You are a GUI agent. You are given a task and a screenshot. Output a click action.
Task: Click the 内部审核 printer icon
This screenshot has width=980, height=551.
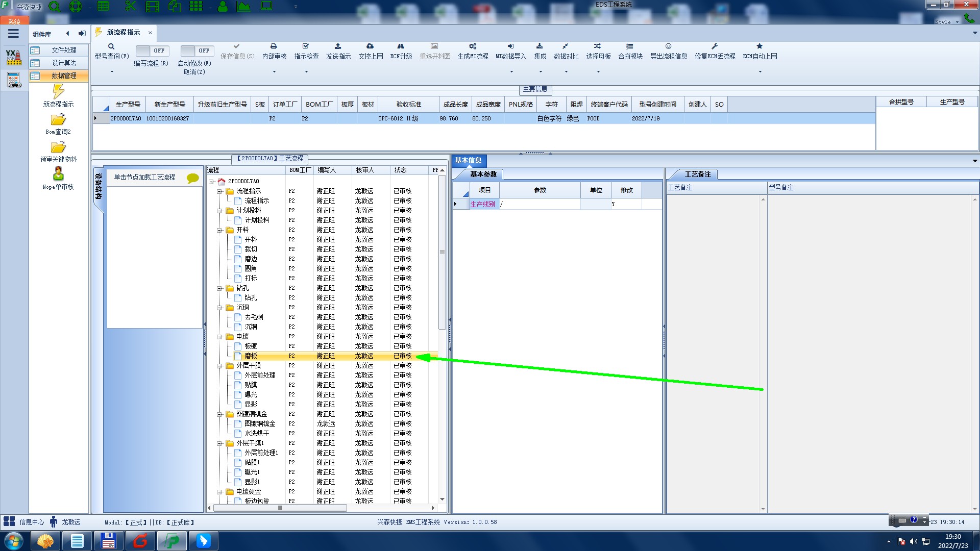pos(274,46)
